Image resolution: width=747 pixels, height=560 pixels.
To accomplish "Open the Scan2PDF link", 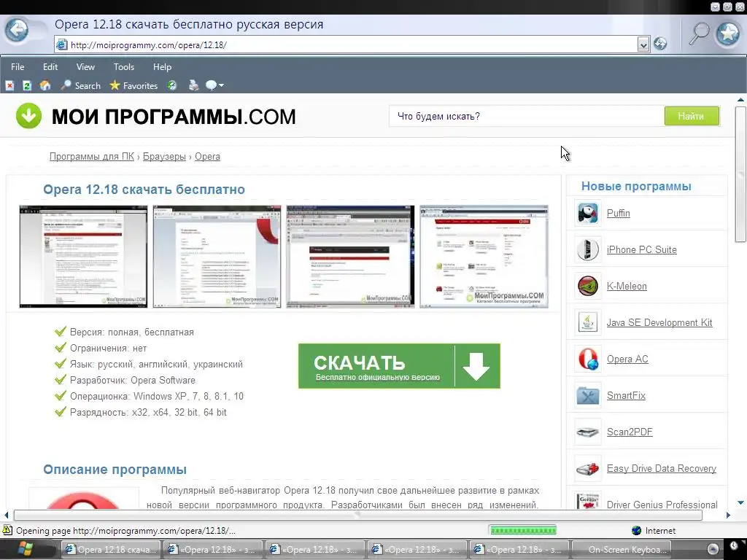I will click(630, 432).
